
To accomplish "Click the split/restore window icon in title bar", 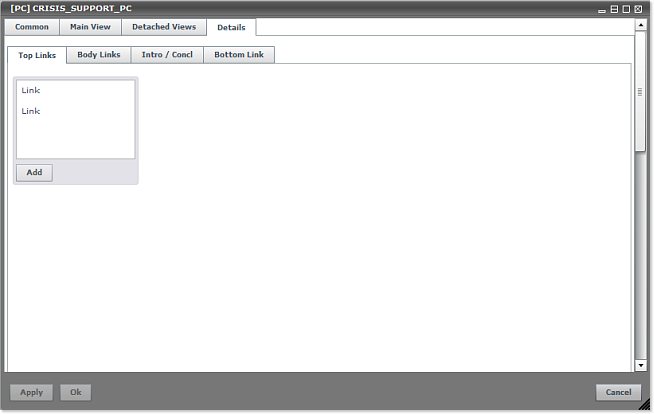I will [x=614, y=9].
